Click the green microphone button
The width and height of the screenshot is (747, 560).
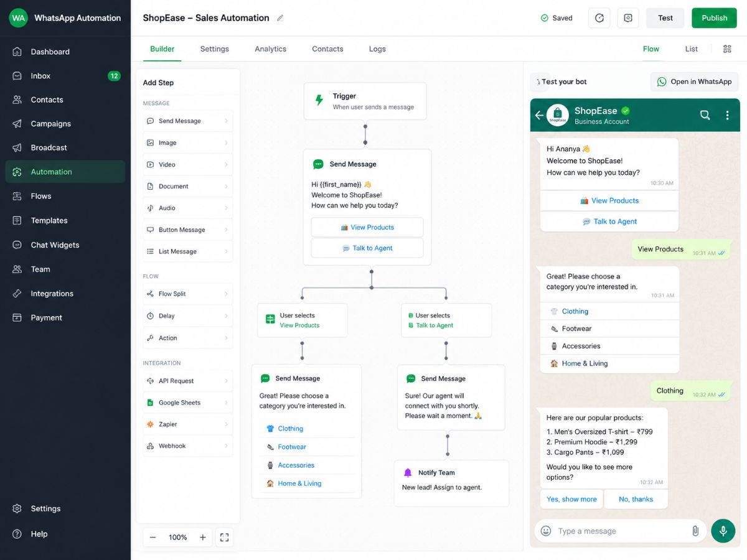point(723,531)
